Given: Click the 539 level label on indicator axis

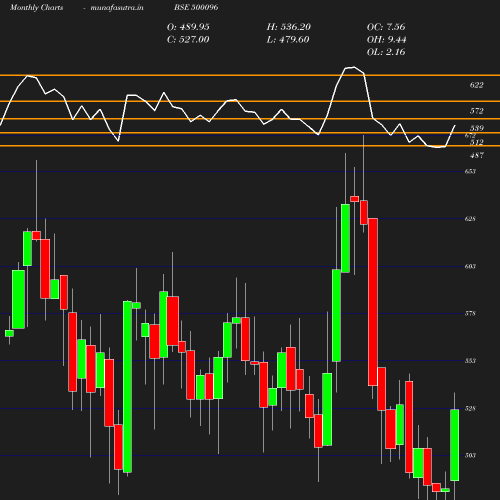Looking at the screenshot, I should 477,128.
